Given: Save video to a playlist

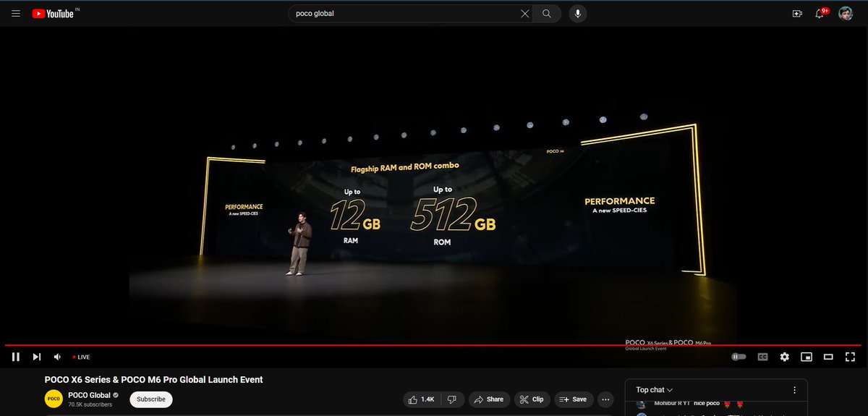Looking at the screenshot, I should [x=574, y=399].
